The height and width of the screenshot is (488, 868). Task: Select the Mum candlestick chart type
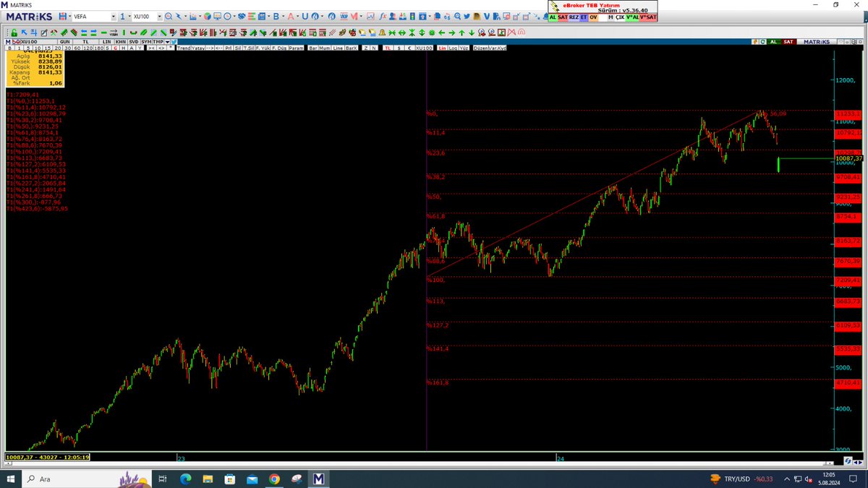(324, 48)
